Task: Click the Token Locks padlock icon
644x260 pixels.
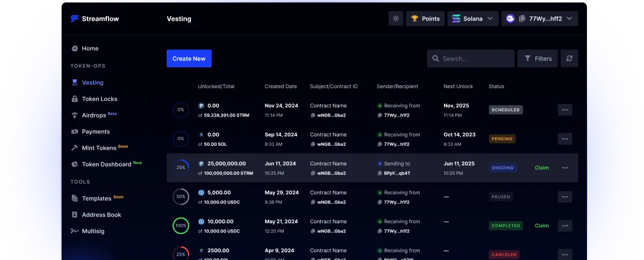Action: (75, 99)
